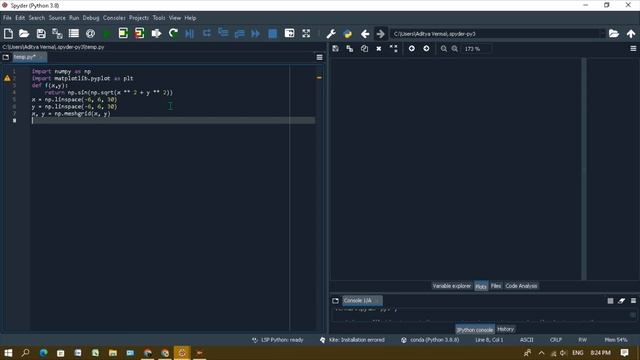Open the working directory path dropdown
The width and height of the screenshot is (640, 360).
pyautogui.click(x=602, y=34)
